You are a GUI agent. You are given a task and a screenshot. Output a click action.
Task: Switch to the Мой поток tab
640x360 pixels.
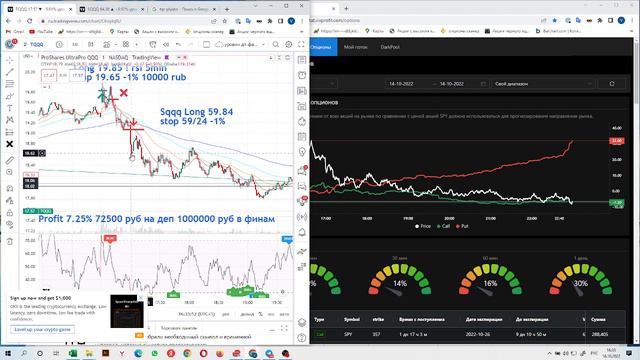click(x=356, y=47)
